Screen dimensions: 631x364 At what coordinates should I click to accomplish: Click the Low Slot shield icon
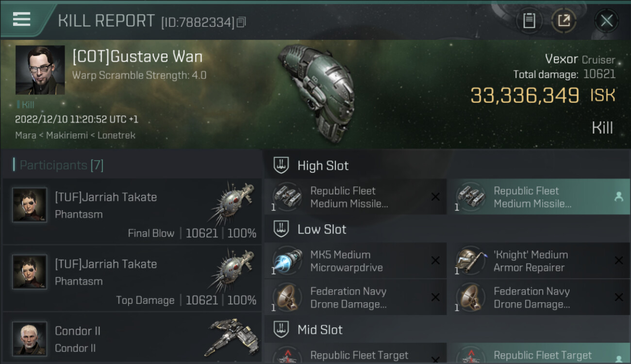[281, 229]
